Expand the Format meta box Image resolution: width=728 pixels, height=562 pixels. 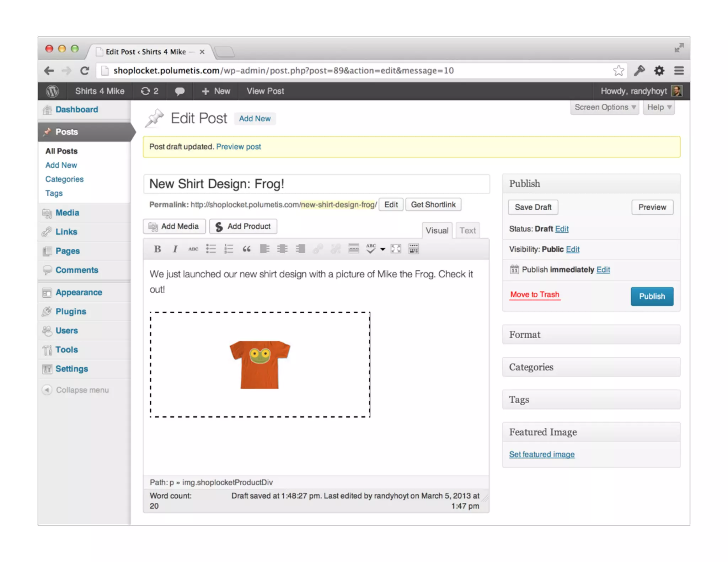coord(591,335)
